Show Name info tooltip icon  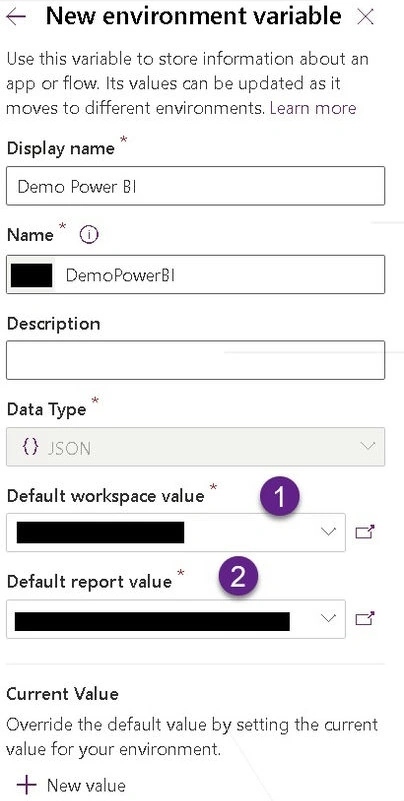tap(89, 235)
